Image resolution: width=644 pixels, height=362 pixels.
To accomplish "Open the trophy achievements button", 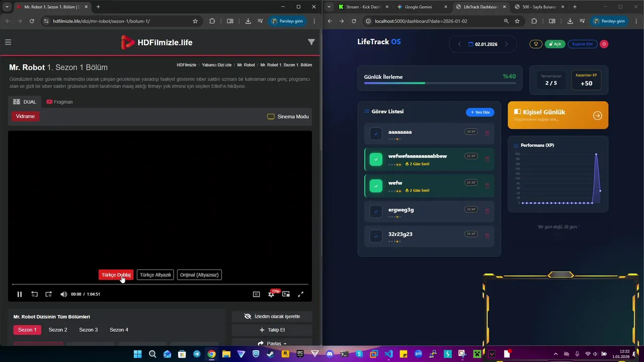I will [535, 44].
